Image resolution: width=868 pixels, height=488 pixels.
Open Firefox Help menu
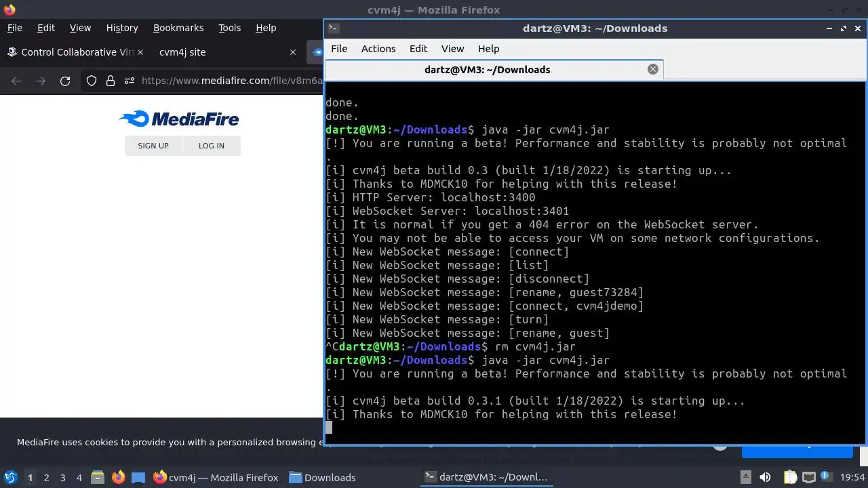(266, 28)
